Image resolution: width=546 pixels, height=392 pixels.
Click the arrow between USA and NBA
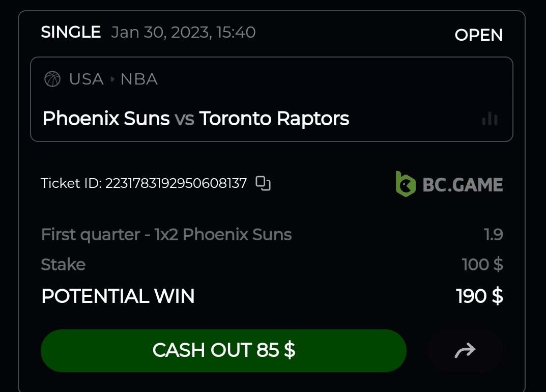[112, 80]
